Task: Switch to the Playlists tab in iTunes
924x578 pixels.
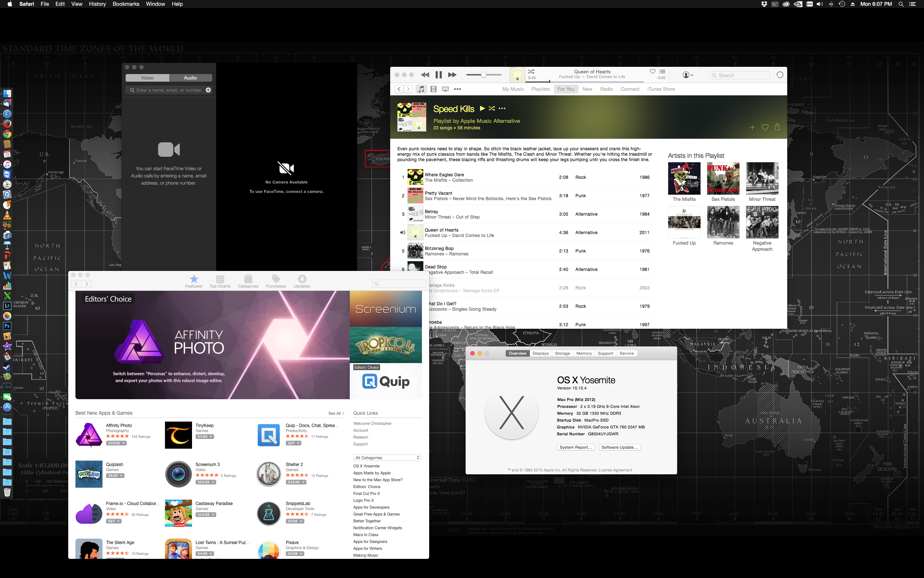Action: click(x=541, y=89)
